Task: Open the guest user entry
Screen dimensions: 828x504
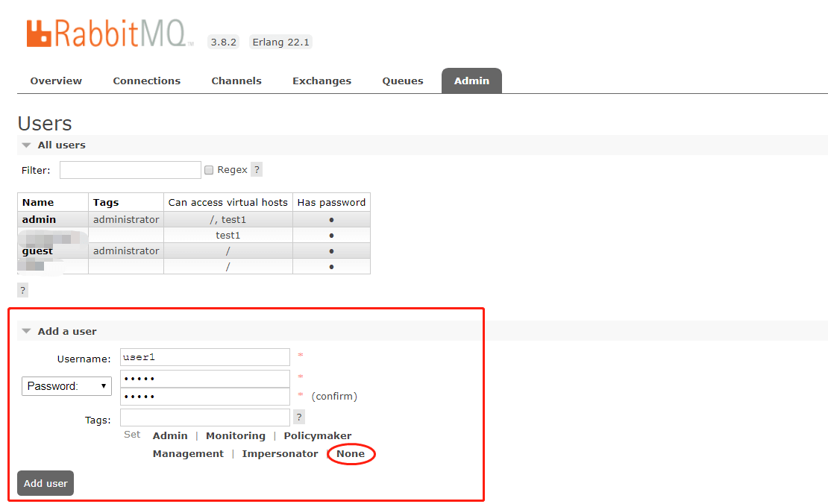Action: 37,251
